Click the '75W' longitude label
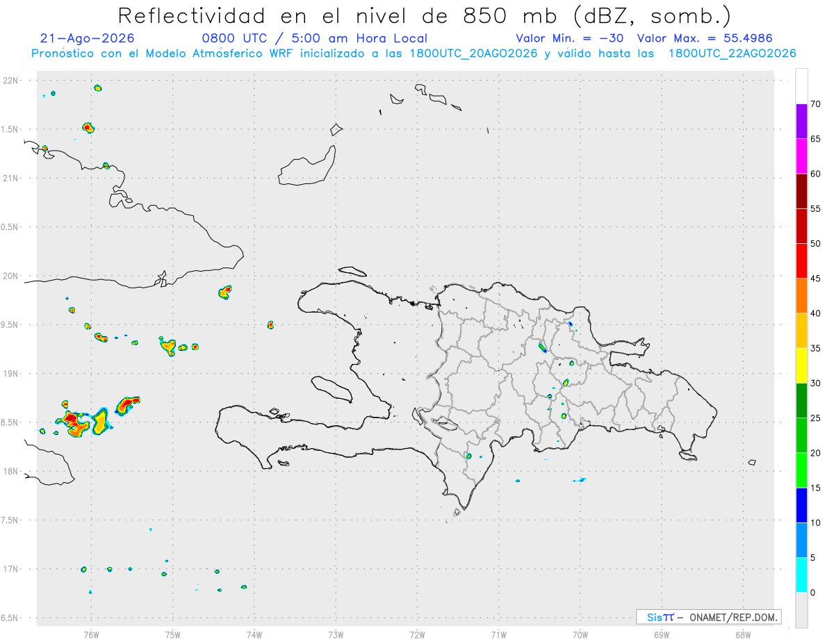 click(x=173, y=634)
